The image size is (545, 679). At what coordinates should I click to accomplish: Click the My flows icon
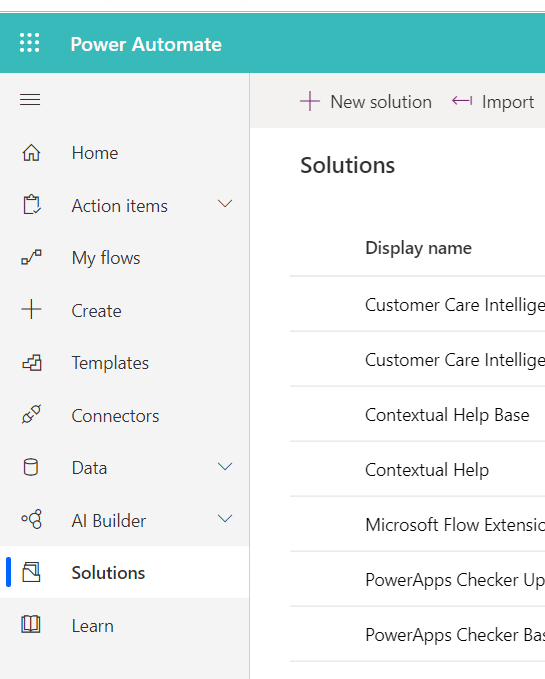(x=31, y=257)
